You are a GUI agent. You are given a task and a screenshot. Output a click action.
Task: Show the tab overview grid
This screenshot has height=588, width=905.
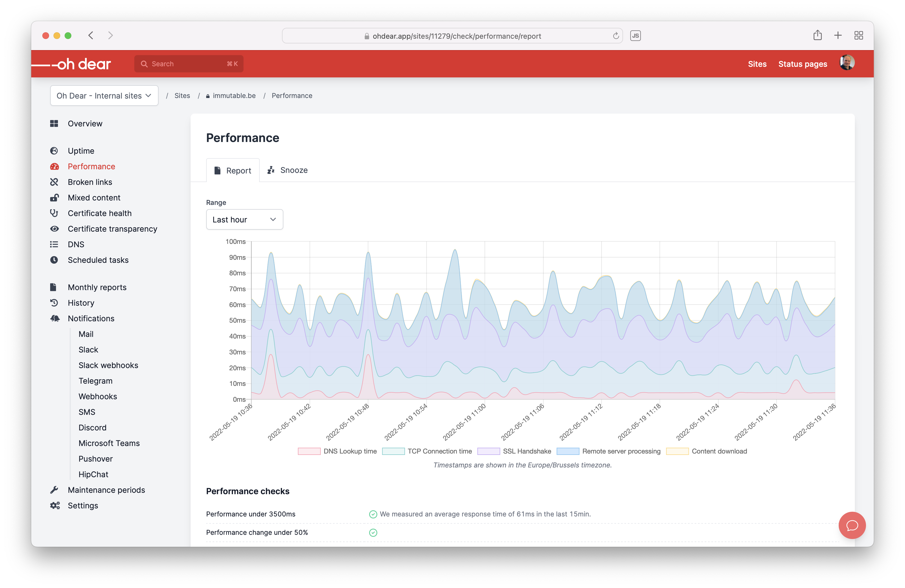tap(859, 35)
